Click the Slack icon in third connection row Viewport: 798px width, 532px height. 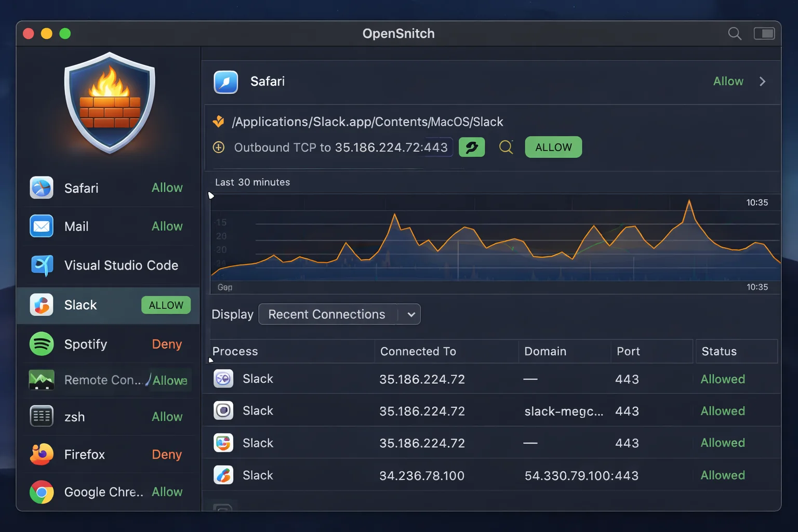[223, 443]
